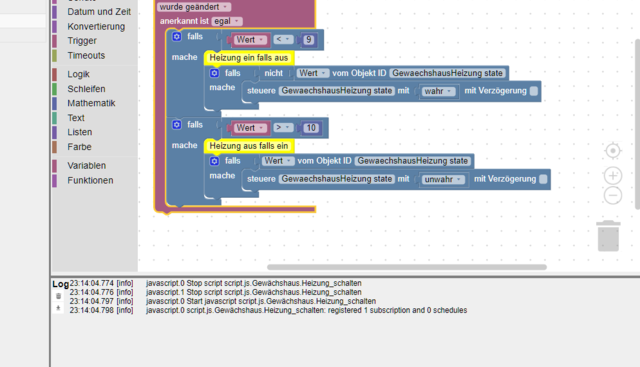Toggle mit Verzögerung checkbox on wahr block
Image resolution: width=640 pixels, height=367 pixels.
(533, 91)
